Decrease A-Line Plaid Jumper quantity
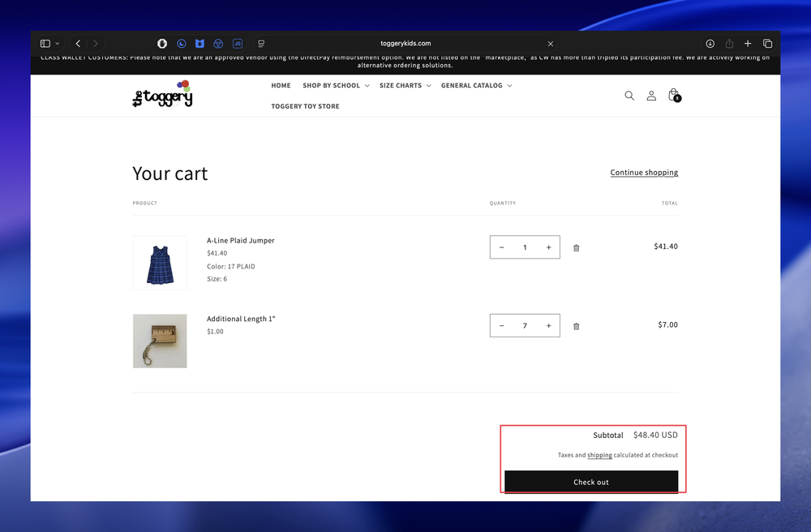This screenshot has height=532, width=811. click(501, 247)
